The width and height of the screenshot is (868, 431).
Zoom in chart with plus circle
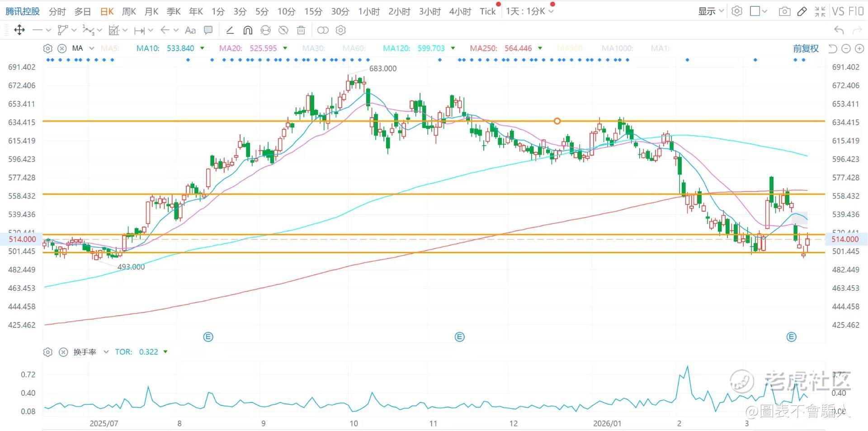pos(859,48)
